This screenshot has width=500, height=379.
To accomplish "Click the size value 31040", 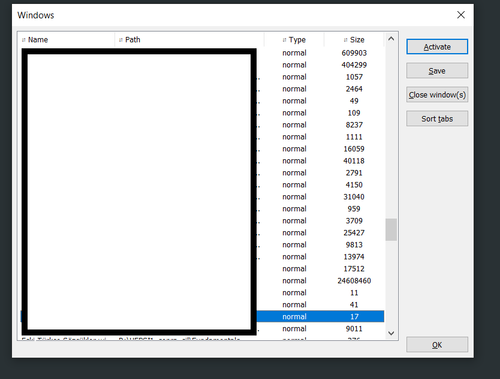I will [354, 197].
